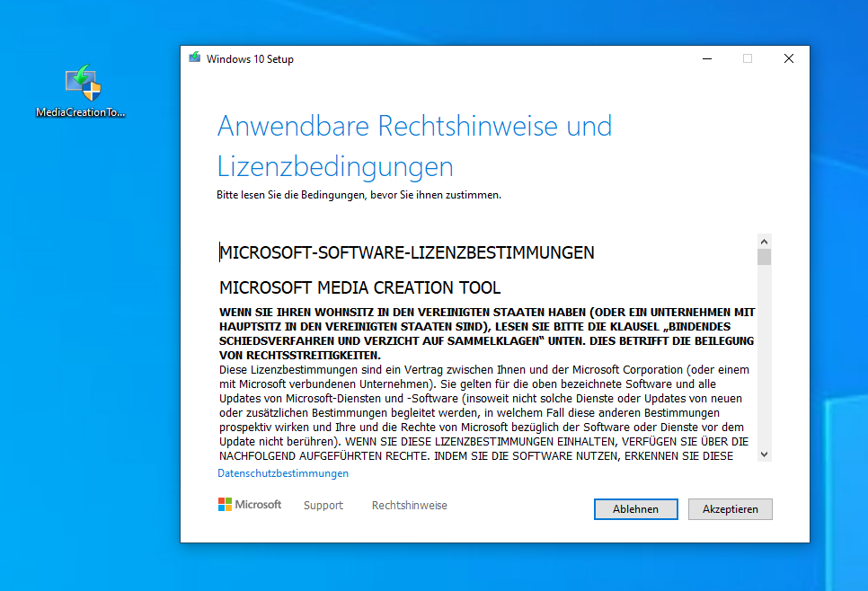Click the "Anwendbare Rechtshinweise und Lizenzbedingungen" title
The image size is (868, 591).
(414, 146)
